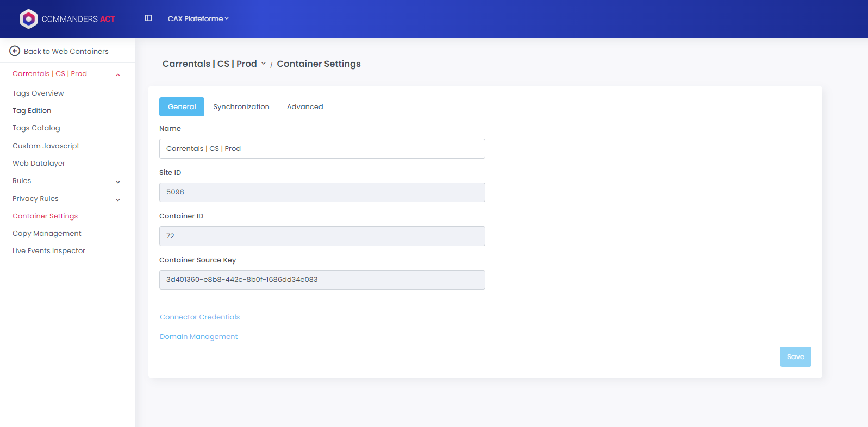Viewport: 868px width, 427px height.
Task: Click the Commanders Act logo
Action: (67, 19)
